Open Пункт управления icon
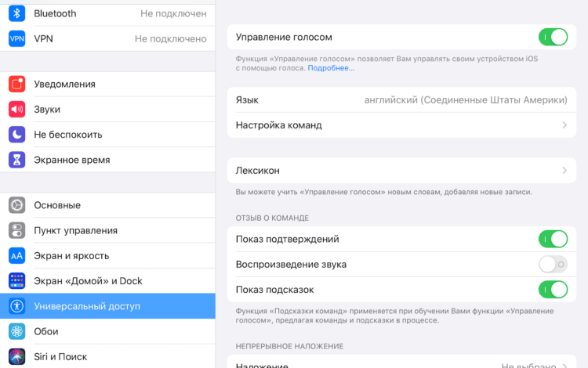The height and width of the screenshot is (368, 588). (17, 230)
